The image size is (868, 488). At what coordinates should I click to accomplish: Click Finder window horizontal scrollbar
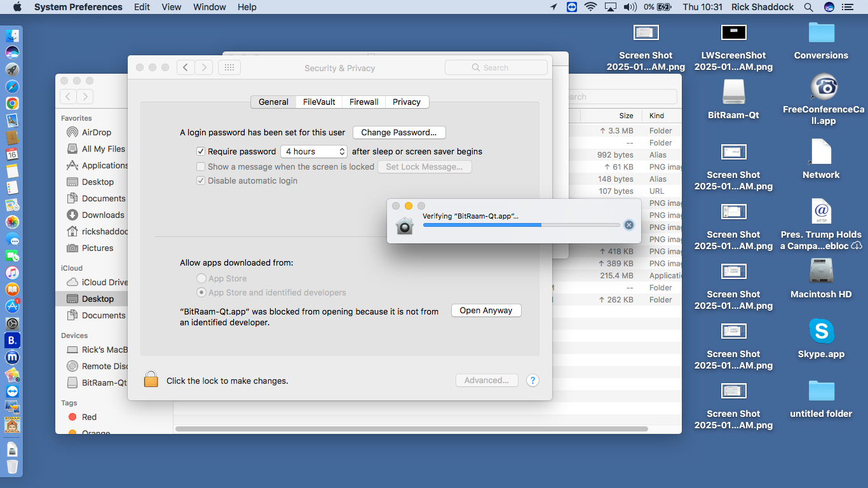pyautogui.click(x=412, y=429)
